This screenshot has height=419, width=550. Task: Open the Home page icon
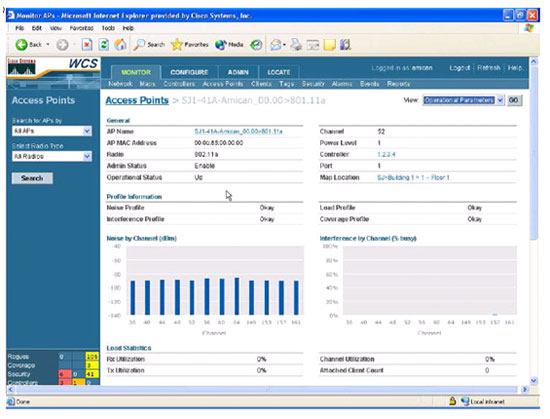120,45
